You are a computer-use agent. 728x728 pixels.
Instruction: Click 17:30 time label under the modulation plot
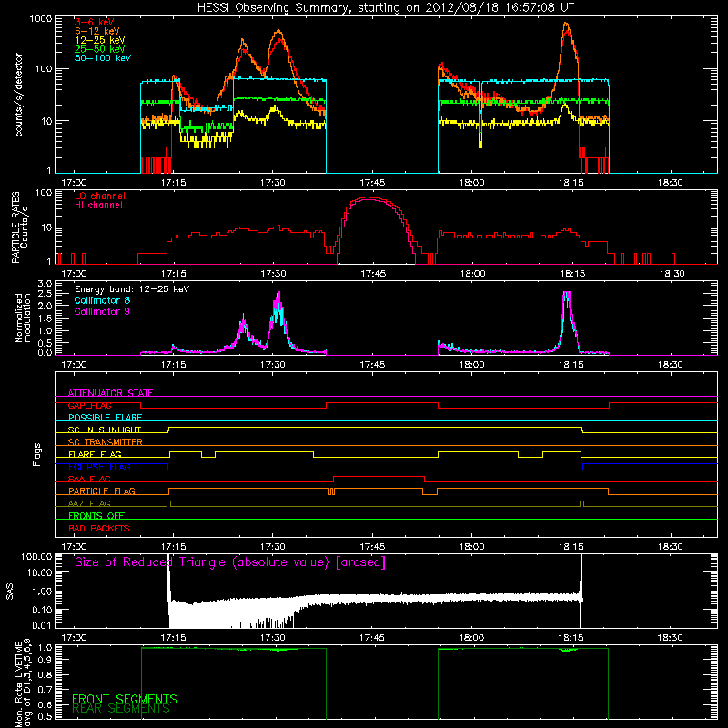(x=273, y=365)
